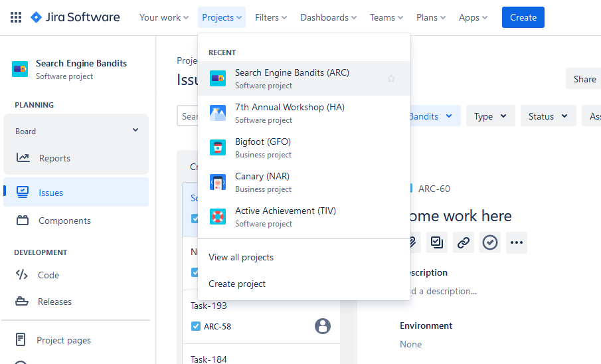Open the Bandits project filter dropdown
Viewport: 601px width, 364px height.
tap(435, 116)
